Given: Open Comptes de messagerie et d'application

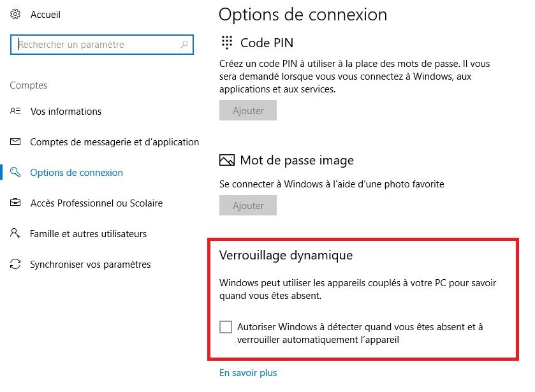Looking at the screenshot, I should [114, 142].
